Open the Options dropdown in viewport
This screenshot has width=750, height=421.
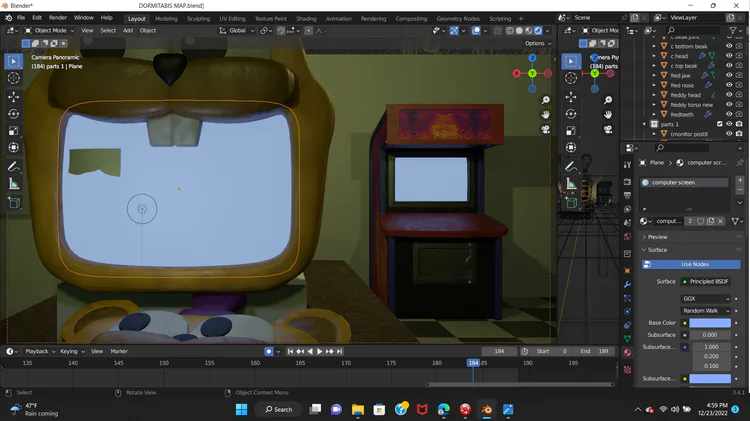coord(538,43)
